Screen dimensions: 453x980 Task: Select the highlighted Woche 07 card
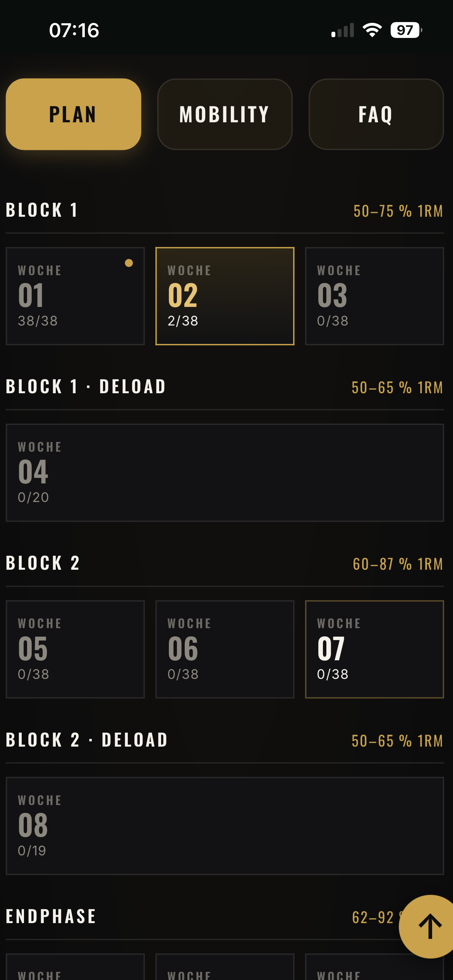374,649
